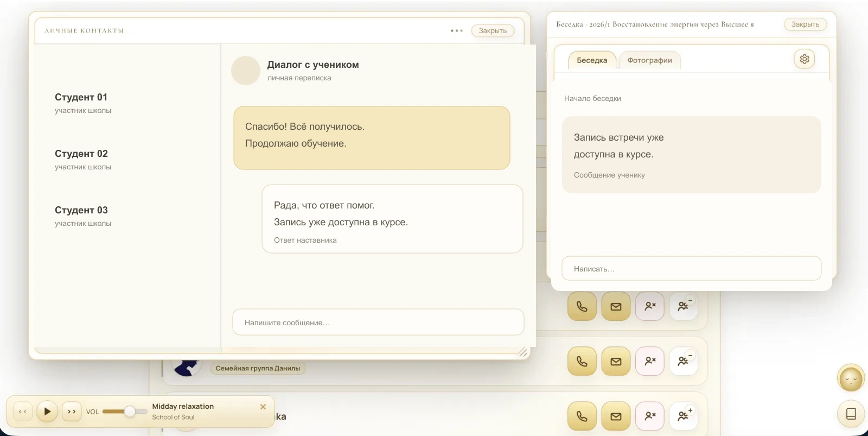Click the Личные контакты window resize handle

tap(522, 352)
